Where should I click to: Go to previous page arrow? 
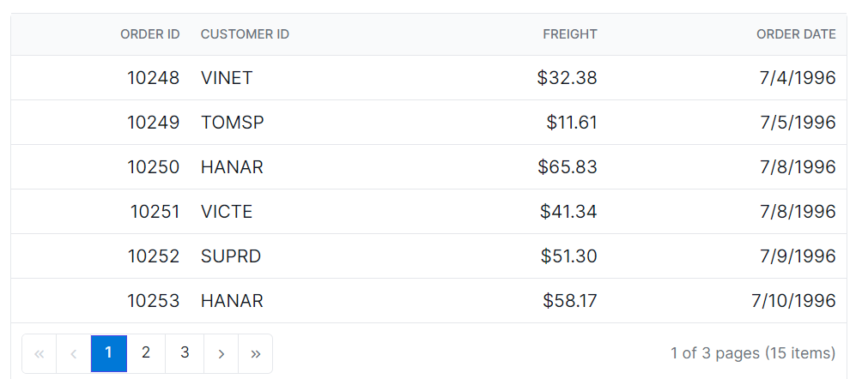[74, 353]
